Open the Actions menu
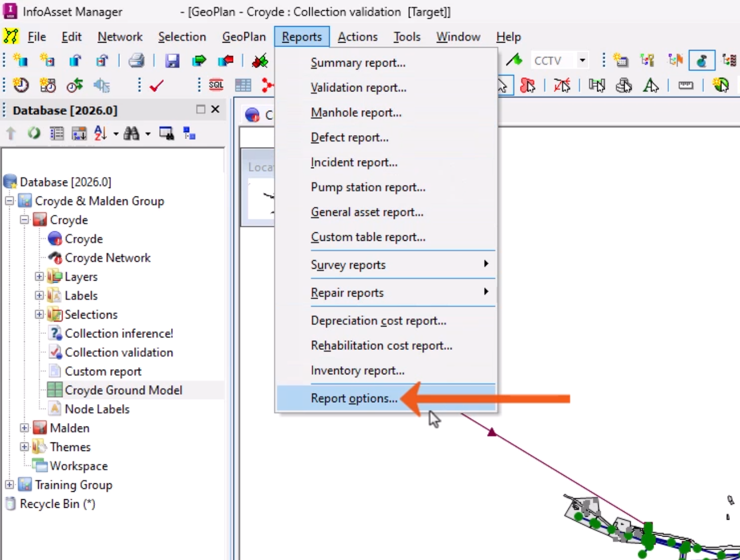This screenshot has width=740, height=560. 358,36
